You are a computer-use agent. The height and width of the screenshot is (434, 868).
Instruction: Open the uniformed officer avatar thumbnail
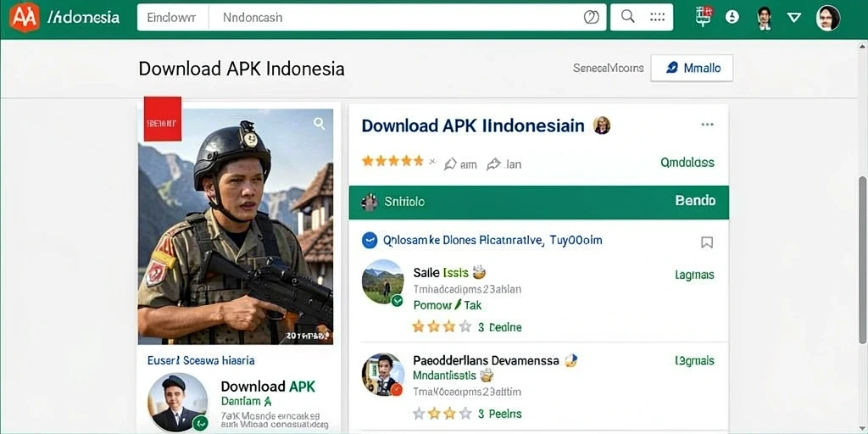[177, 403]
